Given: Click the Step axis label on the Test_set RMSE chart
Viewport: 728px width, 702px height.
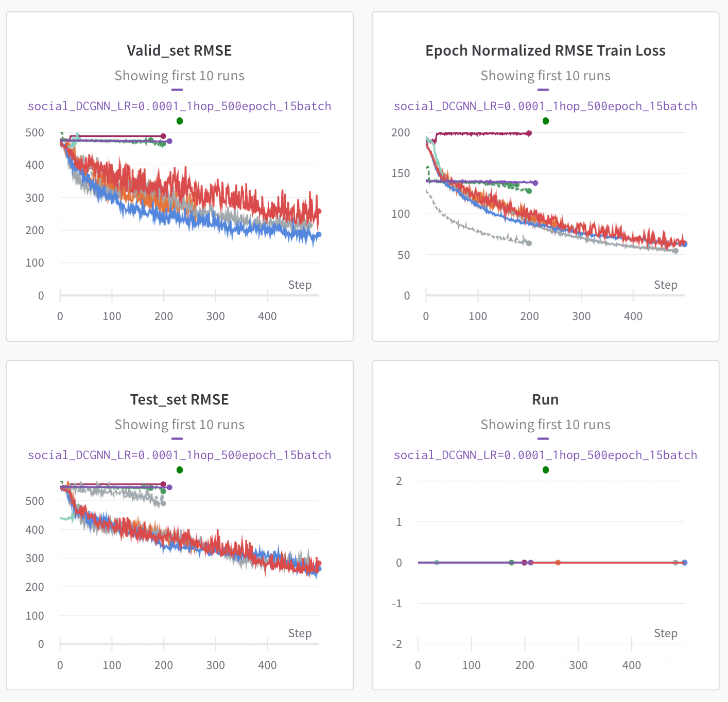Looking at the screenshot, I should [x=300, y=633].
